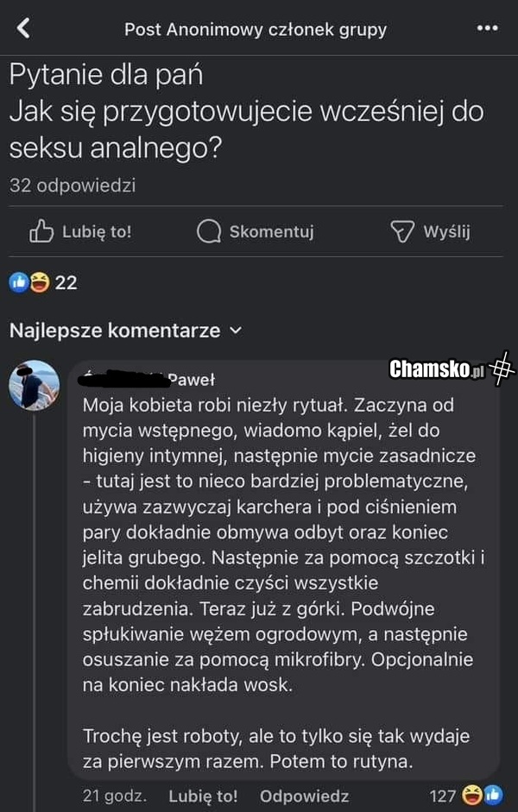The image size is (518, 812).
Task: View the 127 comment reactions count
Action: pos(442,796)
